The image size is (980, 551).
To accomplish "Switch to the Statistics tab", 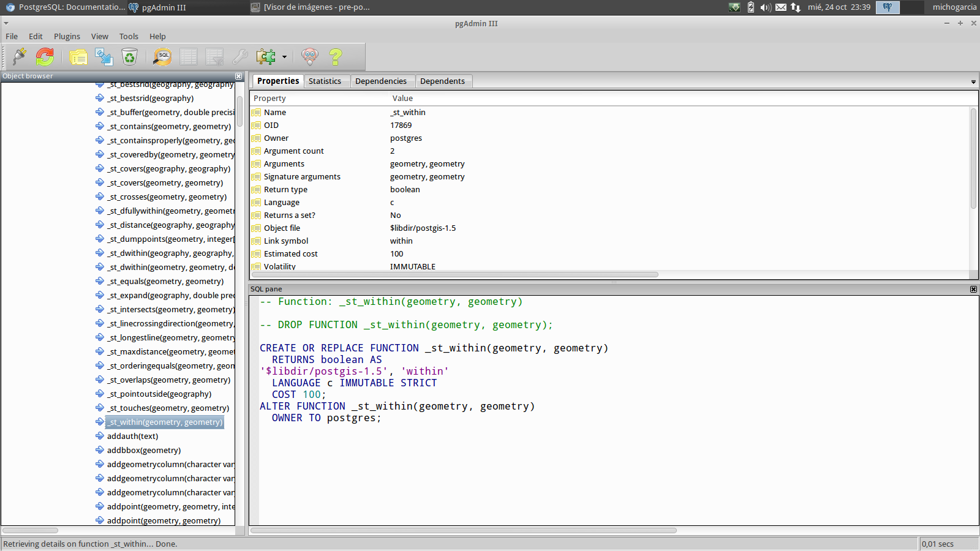I will (x=325, y=81).
